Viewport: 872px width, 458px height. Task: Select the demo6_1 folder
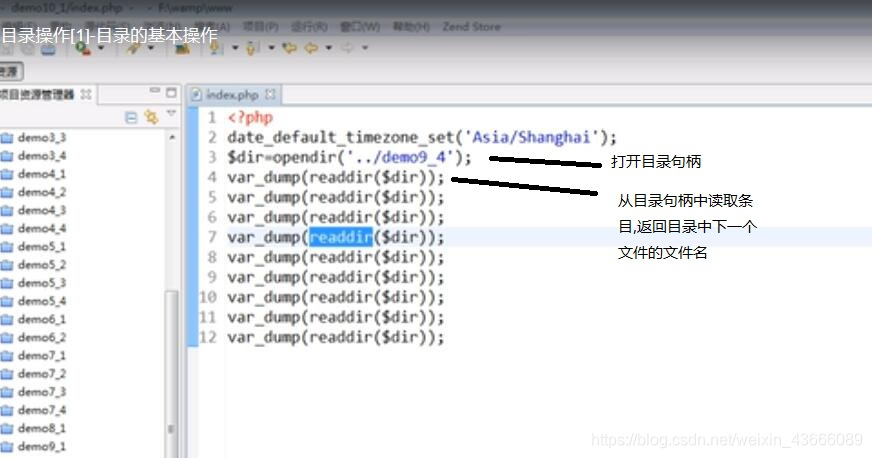coord(34,319)
